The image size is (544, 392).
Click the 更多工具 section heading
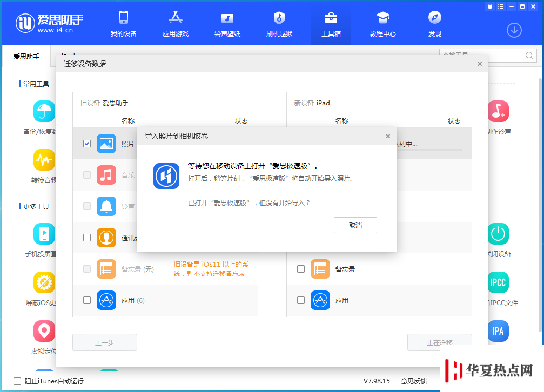coord(36,207)
